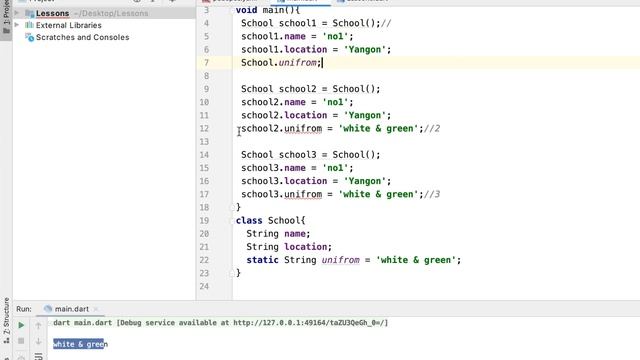
Task: Click gutter line number 13
Action: [x=204, y=142]
